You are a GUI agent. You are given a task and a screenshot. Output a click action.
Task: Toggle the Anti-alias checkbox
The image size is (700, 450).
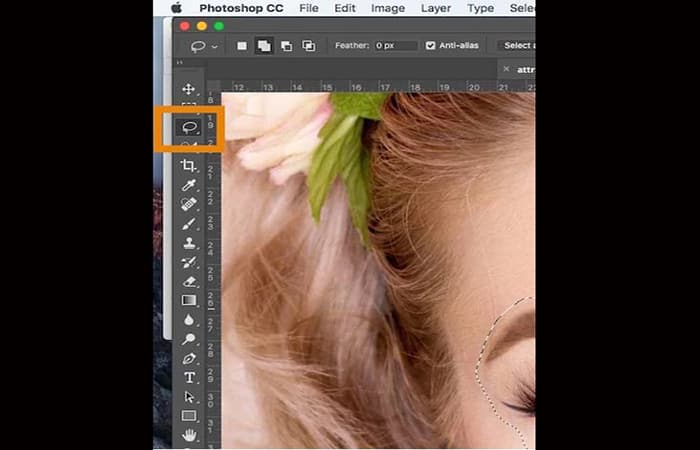pyautogui.click(x=430, y=46)
